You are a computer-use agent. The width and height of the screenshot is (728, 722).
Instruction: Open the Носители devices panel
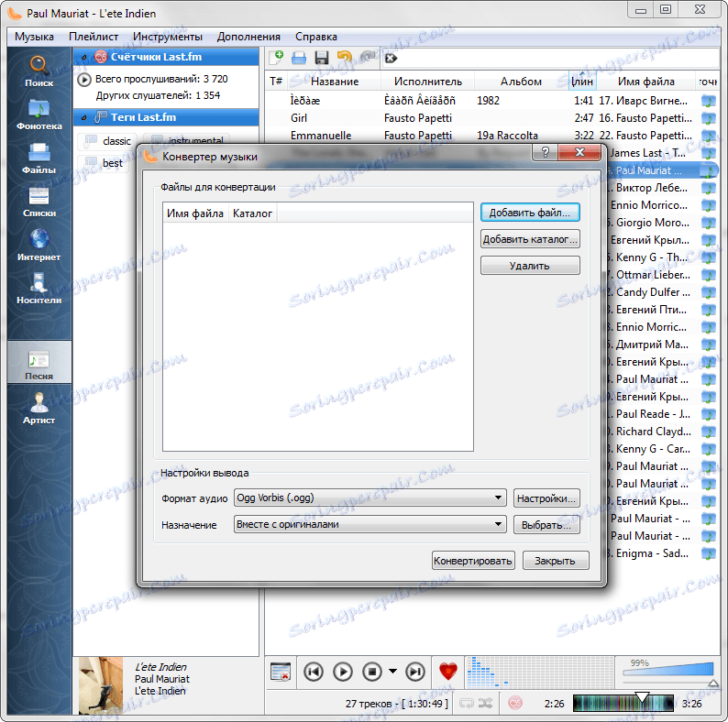coord(39,290)
